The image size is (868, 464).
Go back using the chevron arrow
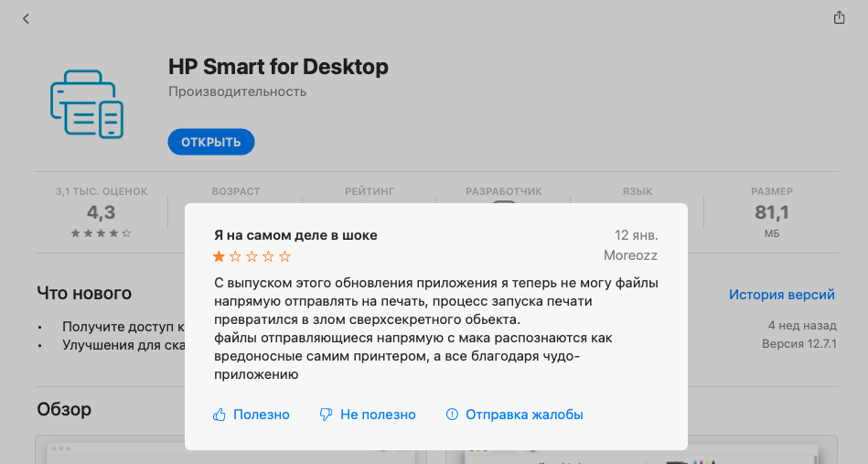(26, 19)
